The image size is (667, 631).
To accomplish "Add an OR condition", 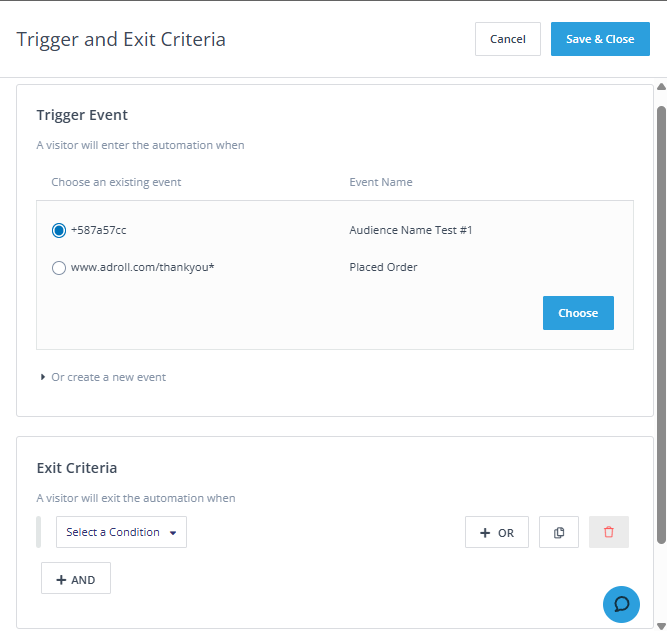I will tap(497, 533).
